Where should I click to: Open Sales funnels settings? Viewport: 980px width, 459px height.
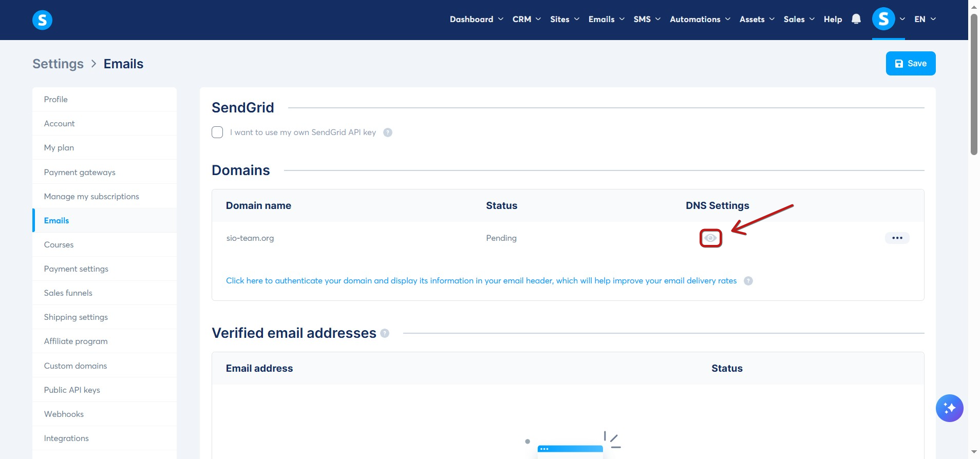(x=105, y=293)
